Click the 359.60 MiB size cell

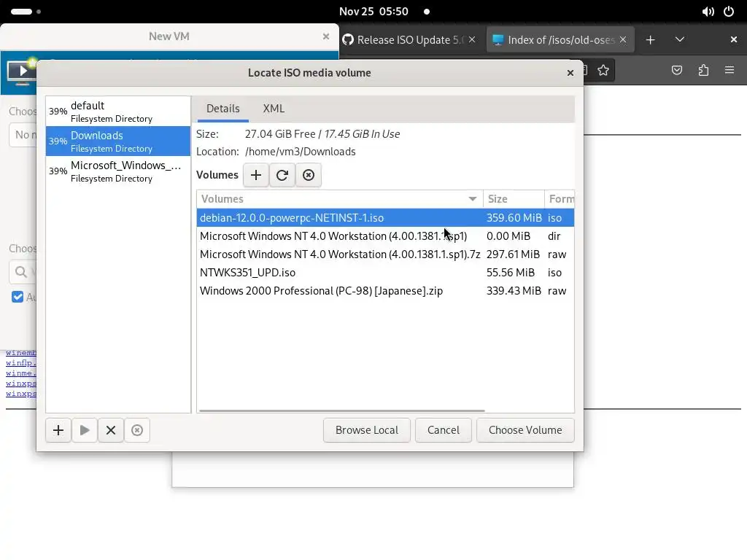click(514, 218)
